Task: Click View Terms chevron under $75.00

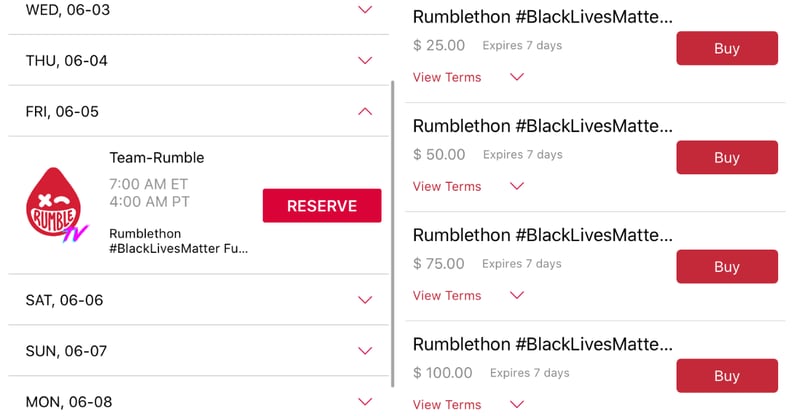Action: tap(517, 295)
